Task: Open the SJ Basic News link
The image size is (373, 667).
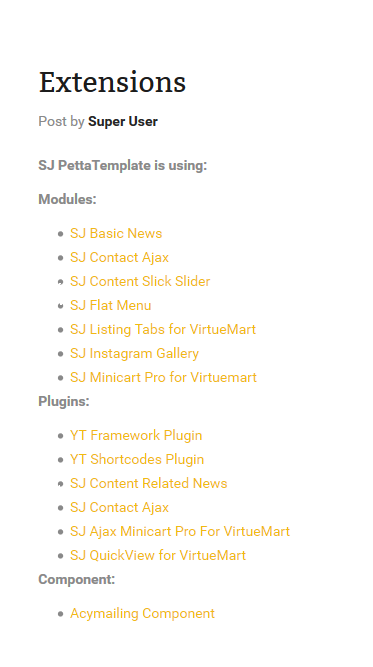Action: click(116, 234)
